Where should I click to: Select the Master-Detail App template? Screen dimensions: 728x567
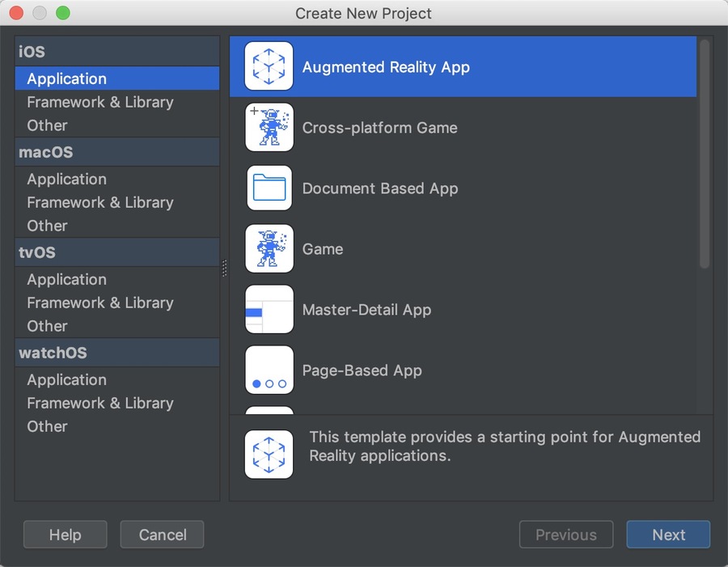point(463,310)
